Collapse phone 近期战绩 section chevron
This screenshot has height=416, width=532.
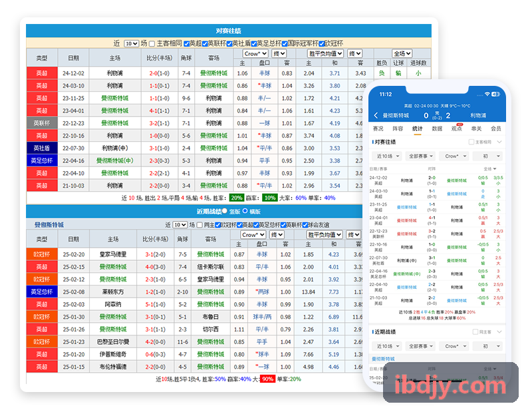coord(499,331)
